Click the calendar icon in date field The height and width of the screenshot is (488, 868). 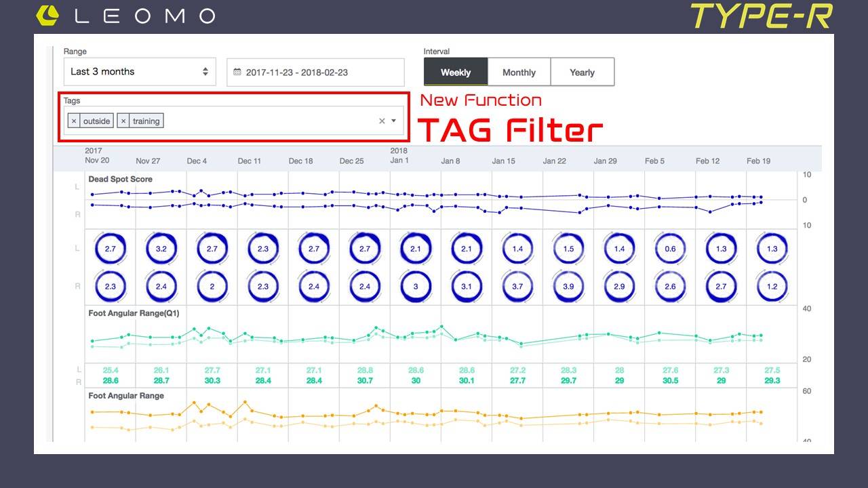click(x=237, y=72)
